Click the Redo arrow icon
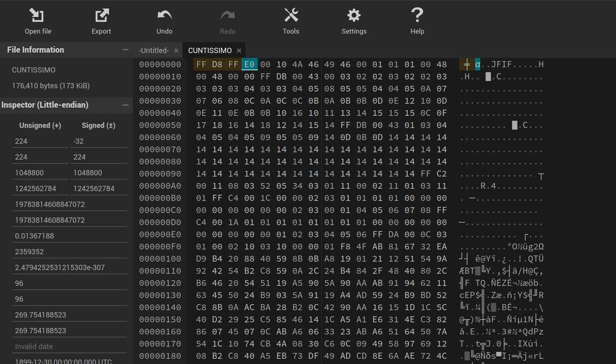This screenshot has width=616, height=364. tap(227, 15)
